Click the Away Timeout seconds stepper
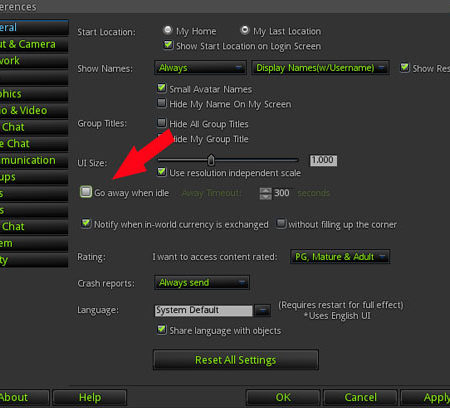Viewport: 450px width, 408px height. tap(266, 193)
